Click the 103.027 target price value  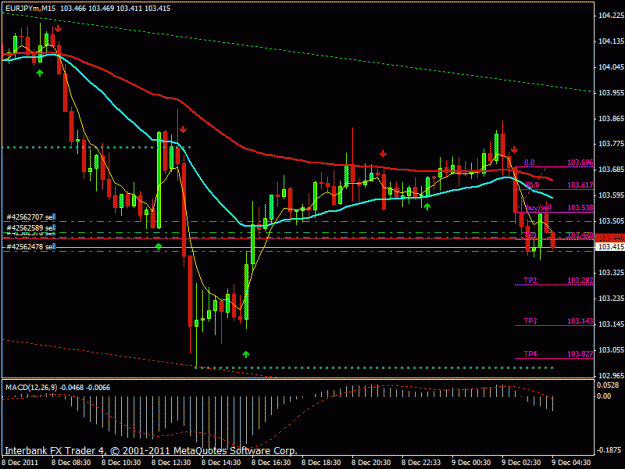coord(580,354)
